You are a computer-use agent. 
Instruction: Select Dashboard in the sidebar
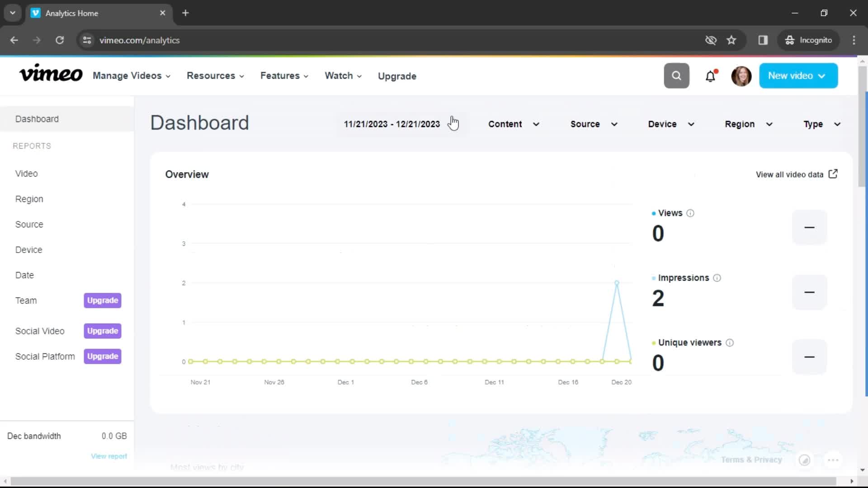pyautogui.click(x=67, y=119)
